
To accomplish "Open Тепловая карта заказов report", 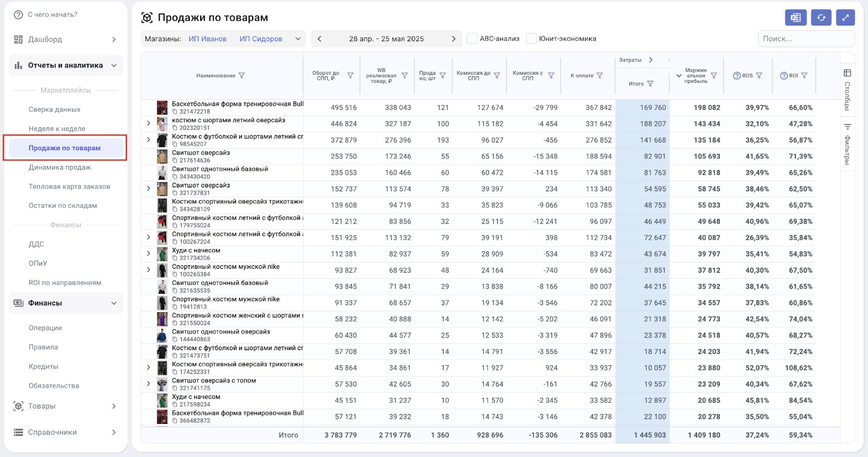I will [x=69, y=186].
